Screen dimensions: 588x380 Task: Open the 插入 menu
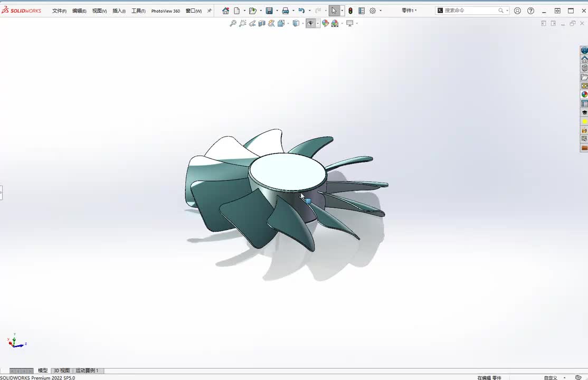[119, 11]
